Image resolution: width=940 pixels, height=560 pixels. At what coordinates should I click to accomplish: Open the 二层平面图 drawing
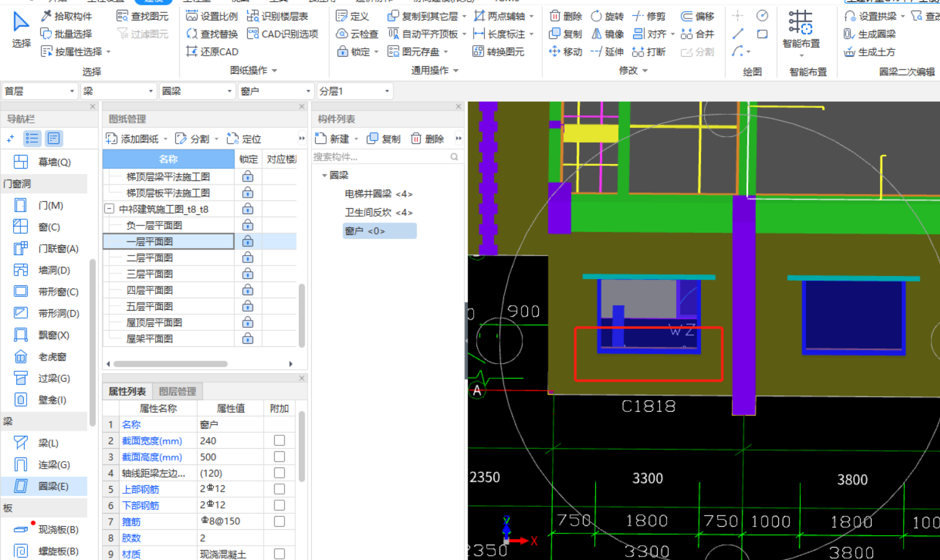tap(149, 257)
